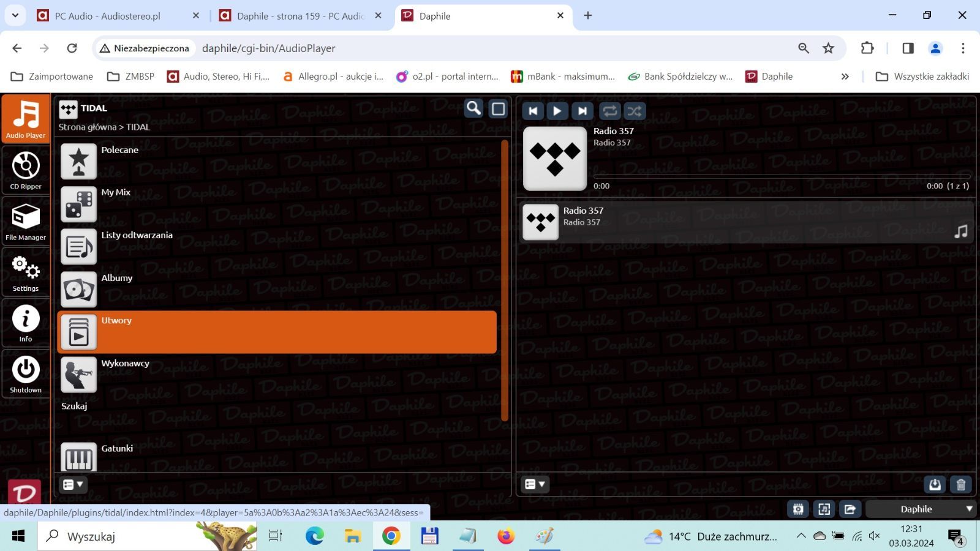This screenshot has height=551, width=980.
Task: Open browser panel list-view dropdown
Action: [x=73, y=484]
